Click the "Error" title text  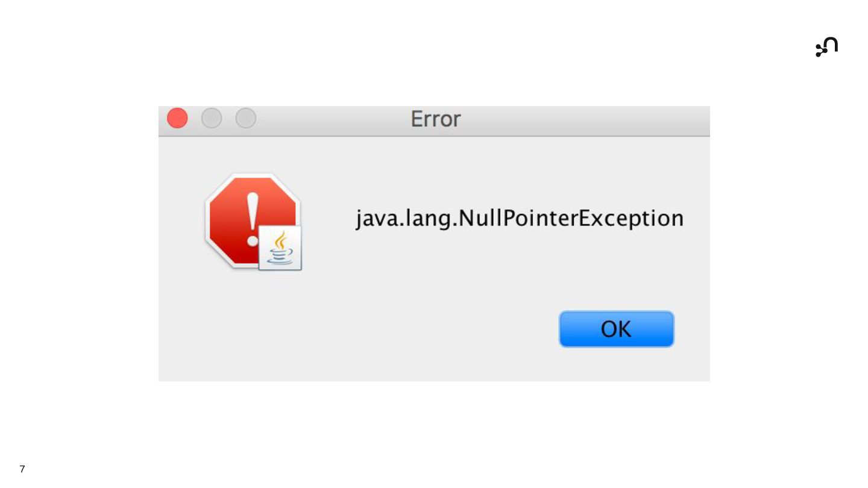pos(436,119)
